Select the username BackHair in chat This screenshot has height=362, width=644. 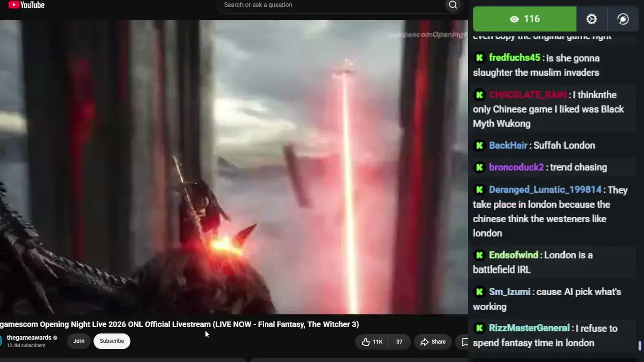[508, 145]
